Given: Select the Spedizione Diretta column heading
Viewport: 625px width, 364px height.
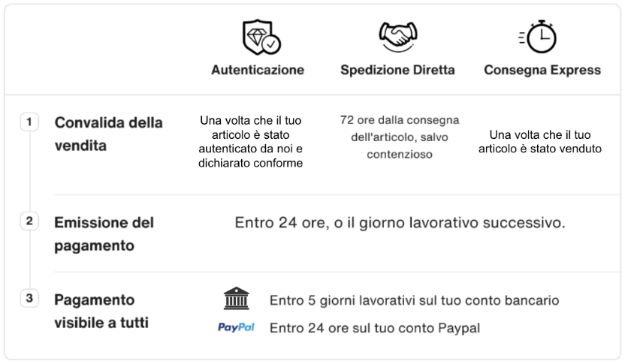Looking at the screenshot, I should tap(397, 70).
